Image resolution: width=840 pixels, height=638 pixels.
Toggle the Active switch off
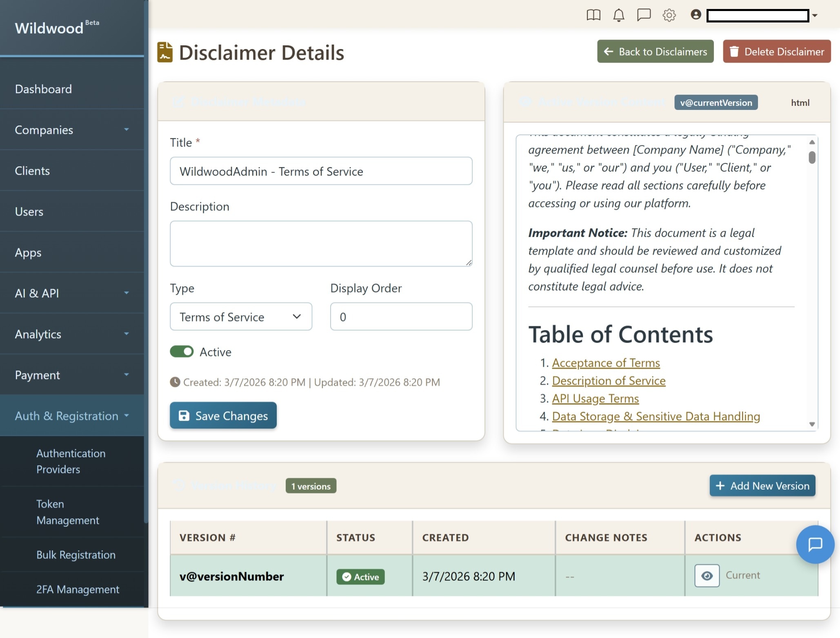(x=182, y=352)
